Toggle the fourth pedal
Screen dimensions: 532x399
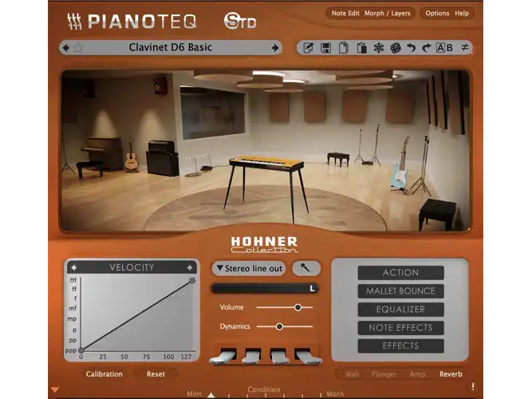[x=307, y=356]
